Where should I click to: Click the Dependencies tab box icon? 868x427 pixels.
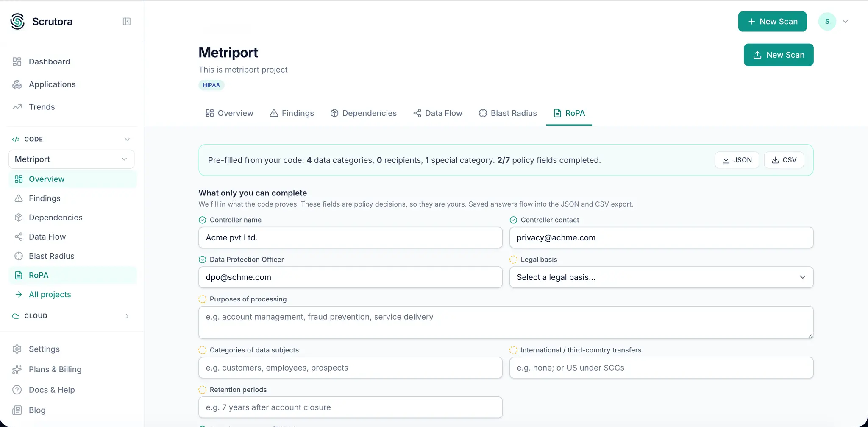(x=334, y=113)
